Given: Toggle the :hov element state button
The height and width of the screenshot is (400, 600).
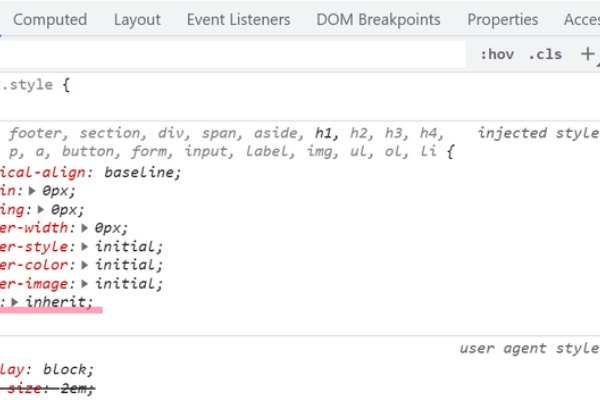Looking at the screenshot, I should (x=497, y=54).
